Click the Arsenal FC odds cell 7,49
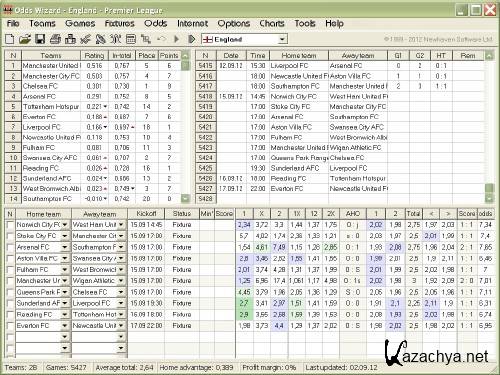This screenshot has height=375, width=500. coord(279,247)
